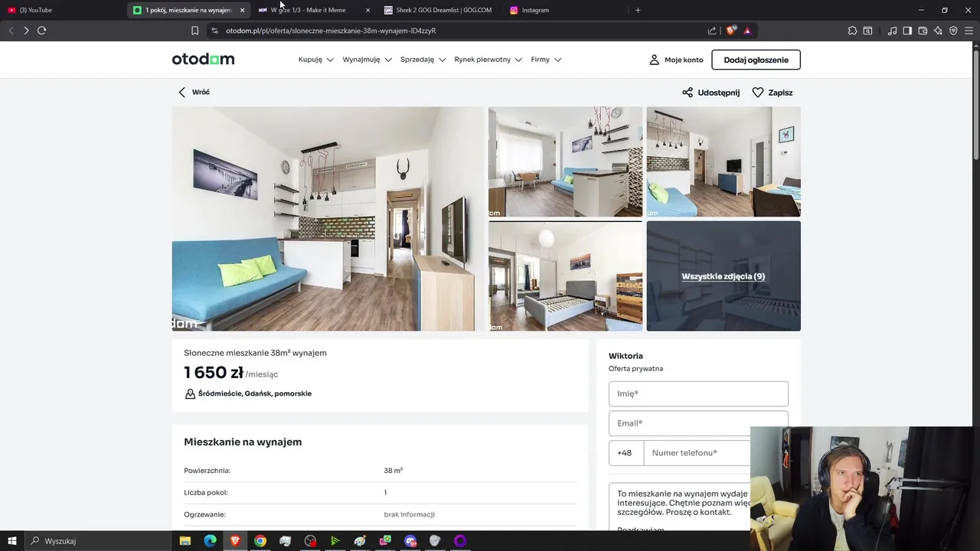
Task: Expand the Sprzedaję dropdown menu
Action: pos(423,60)
